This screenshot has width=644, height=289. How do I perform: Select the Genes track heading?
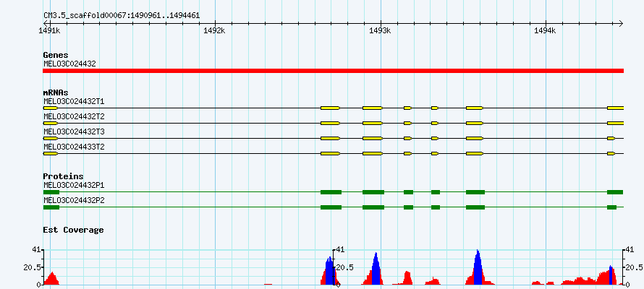click(56, 55)
